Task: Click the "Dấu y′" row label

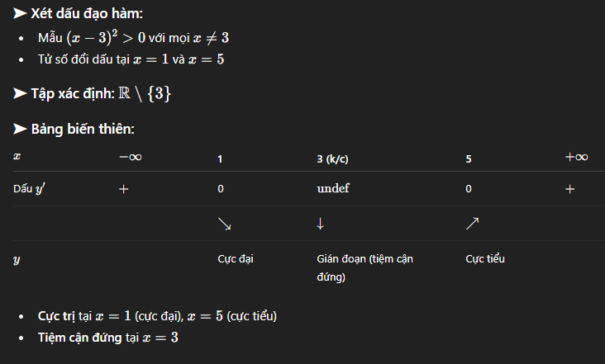Action: point(30,189)
